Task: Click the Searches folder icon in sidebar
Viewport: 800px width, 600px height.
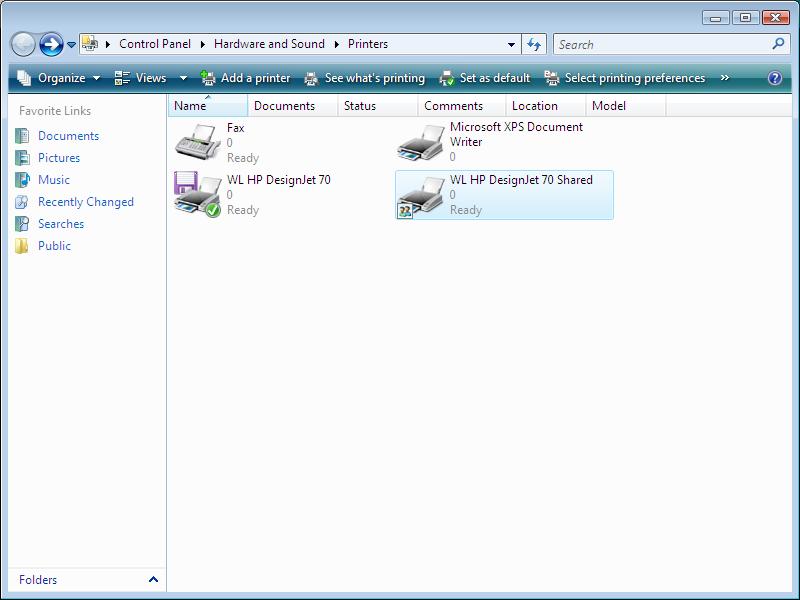Action: click(22, 223)
